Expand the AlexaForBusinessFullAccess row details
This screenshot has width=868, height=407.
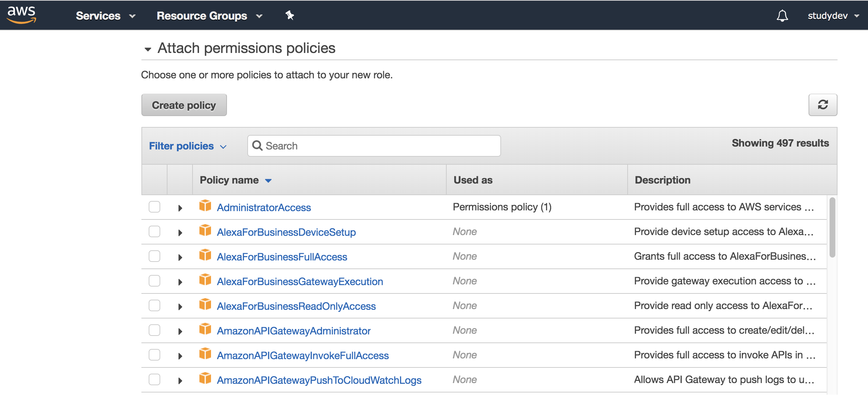(180, 257)
